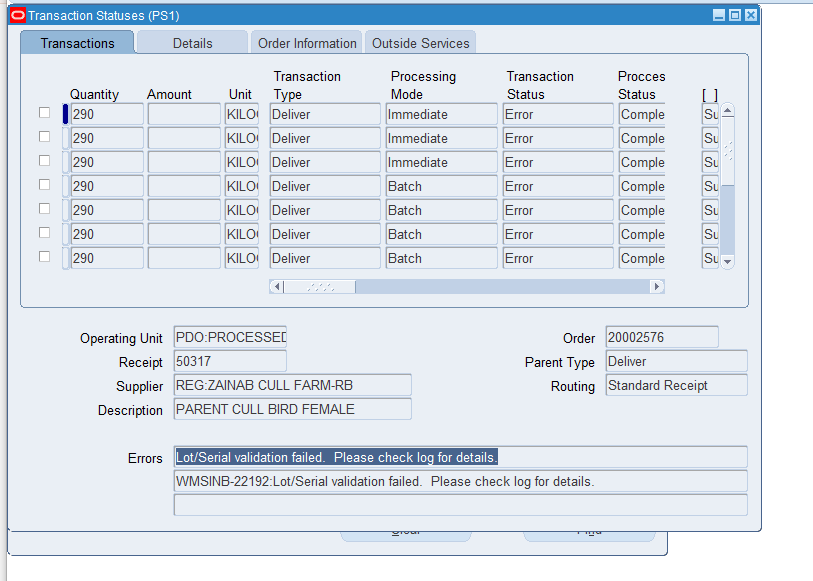This screenshot has width=813, height=581.
Task: Click the Find button
Action: pyautogui.click(x=588, y=530)
